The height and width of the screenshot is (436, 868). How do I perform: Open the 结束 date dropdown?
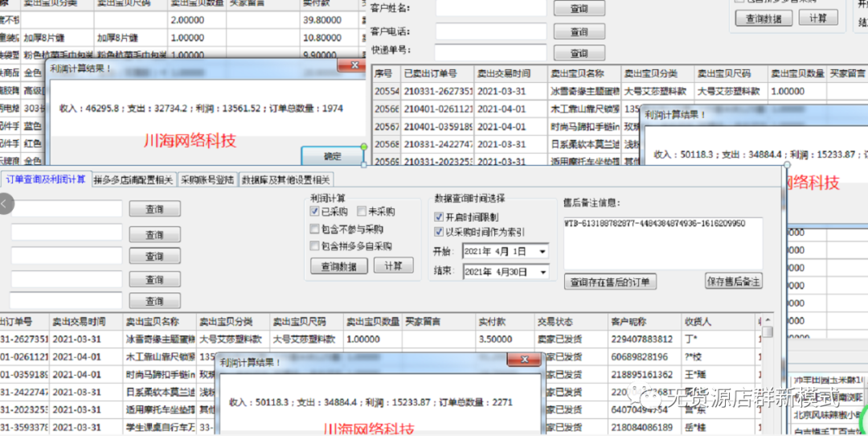point(542,272)
